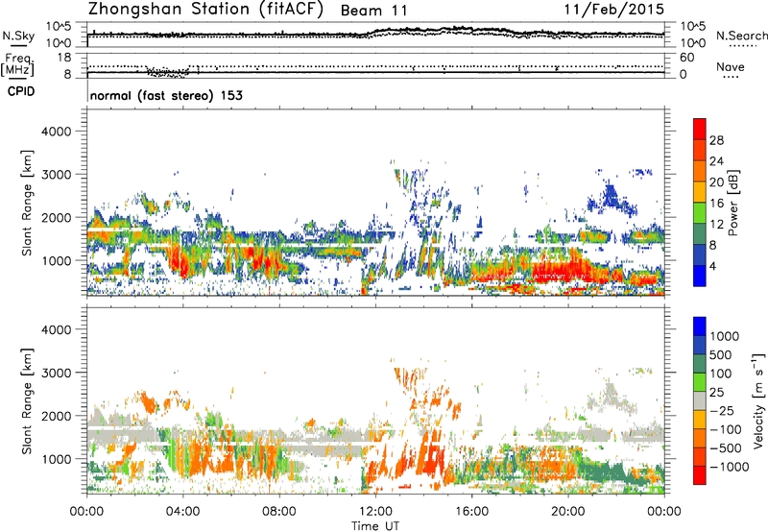This screenshot has width=768, height=532.
Task: Click the Slant Range [km] label of Velocity panel
Action: [x=27, y=400]
